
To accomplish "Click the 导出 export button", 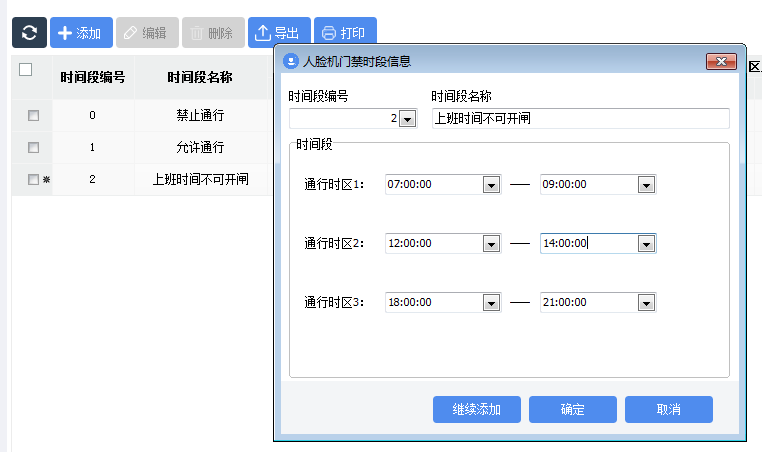I will [x=279, y=33].
